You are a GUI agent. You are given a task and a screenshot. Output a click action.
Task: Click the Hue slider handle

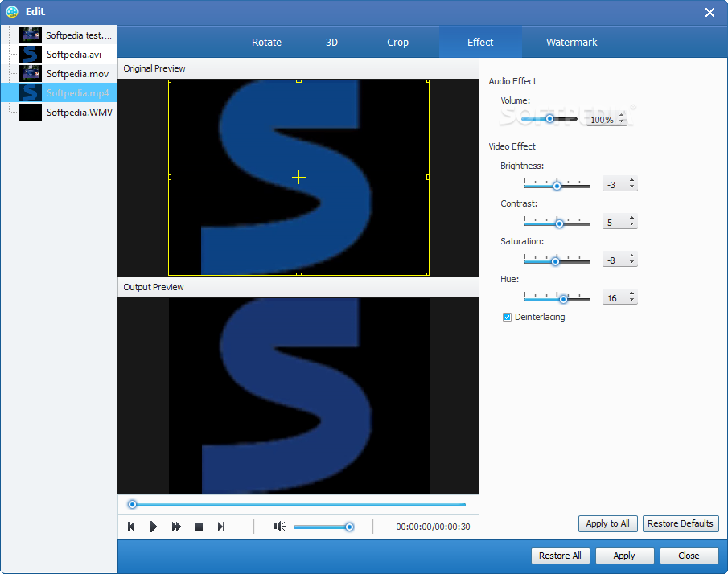563,299
